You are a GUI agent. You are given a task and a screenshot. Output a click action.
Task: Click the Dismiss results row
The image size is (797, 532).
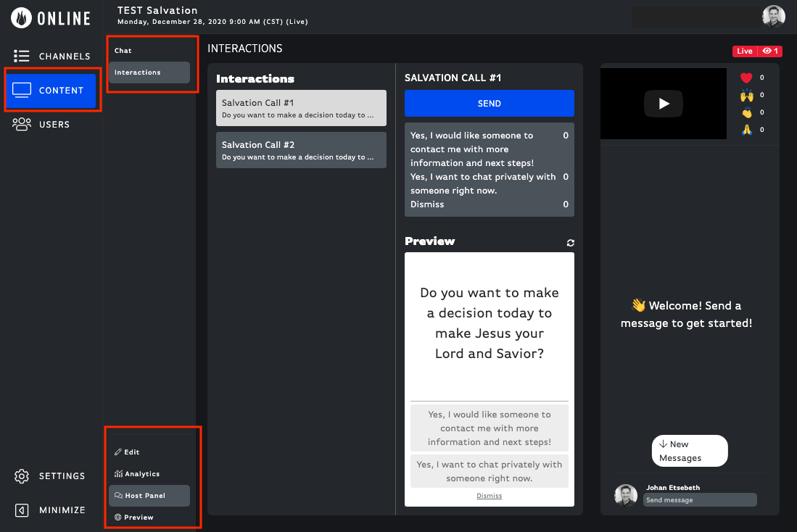pos(489,204)
